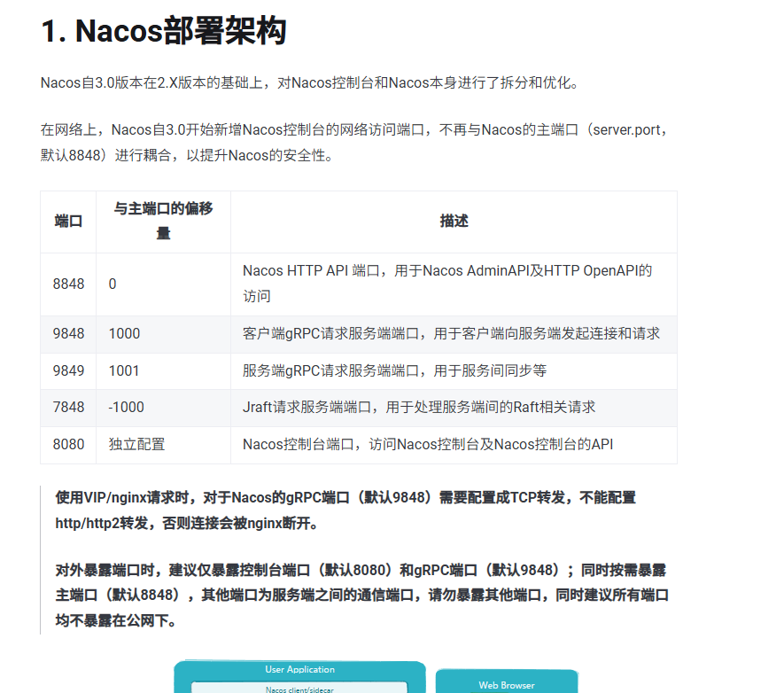The image size is (784, 693).
Task: Select port cell '7848'
Action: coord(68,408)
